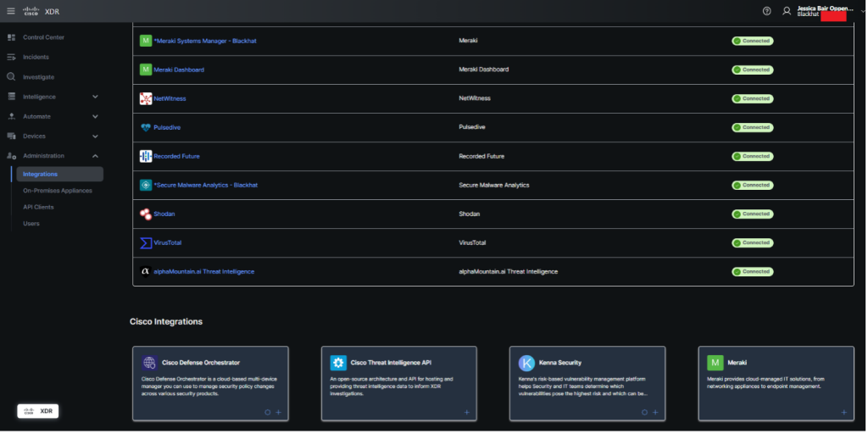The width and height of the screenshot is (868, 434).
Task: Open alphaMountain.ai Threat Intelligence link
Action: 203,271
